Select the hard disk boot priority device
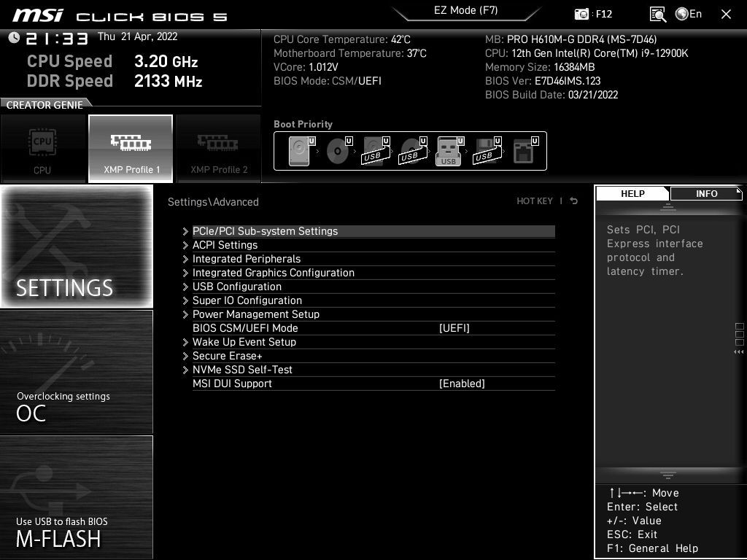 [x=301, y=150]
